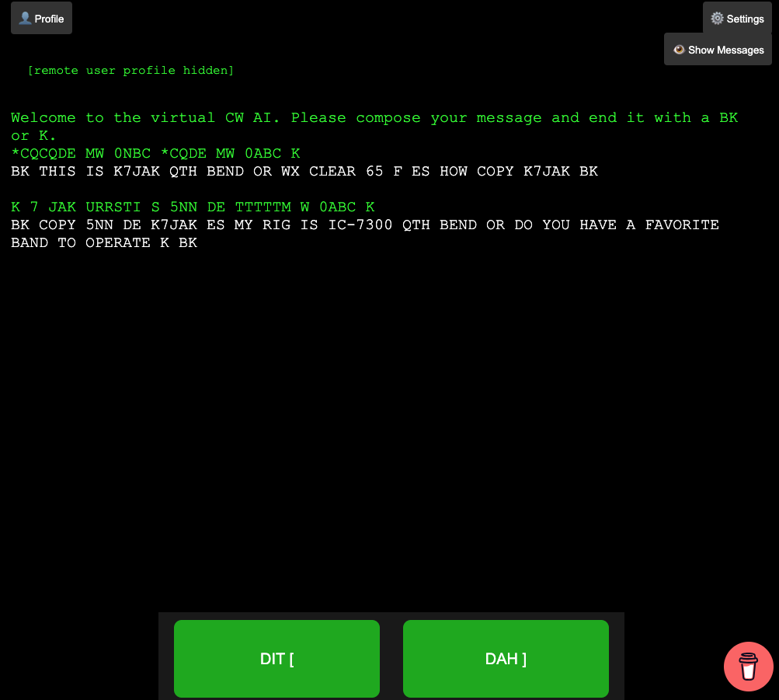Toggle Show Messages visibility

click(718, 50)
